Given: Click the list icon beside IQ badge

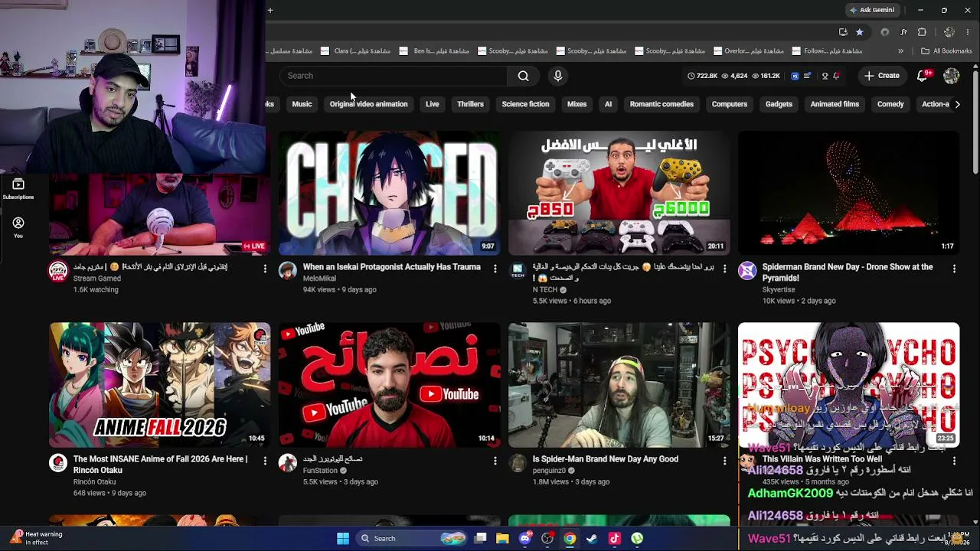Looking at the screenshot, I should point(807,76).
